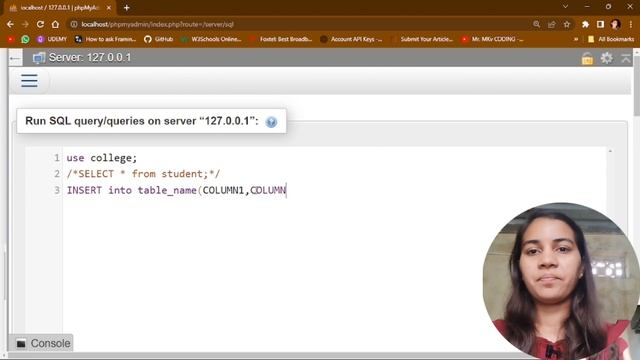640x360 pixels.
Task: Open the YouTube bookmark icon
Action: coord(11,39)
